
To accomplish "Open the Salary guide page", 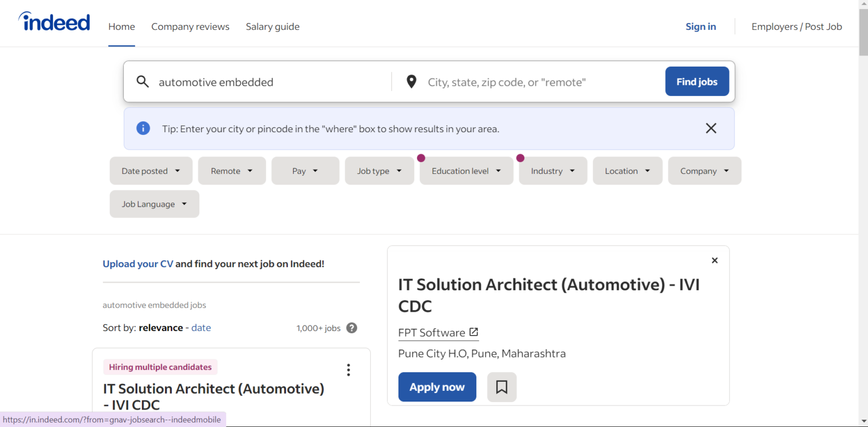I will point(272,27).
